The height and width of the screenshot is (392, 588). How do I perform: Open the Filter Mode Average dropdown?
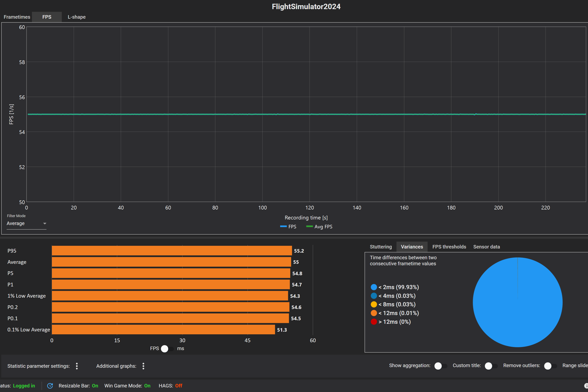coord(27,224)
